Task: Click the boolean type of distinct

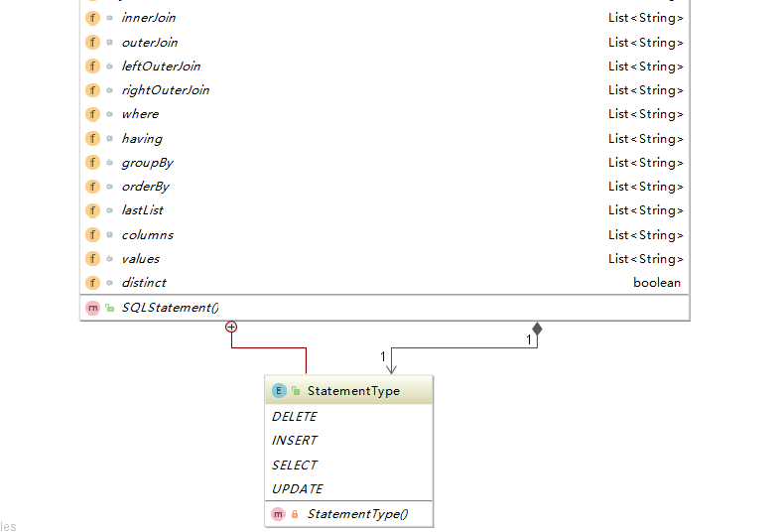Action: point(657,283)
